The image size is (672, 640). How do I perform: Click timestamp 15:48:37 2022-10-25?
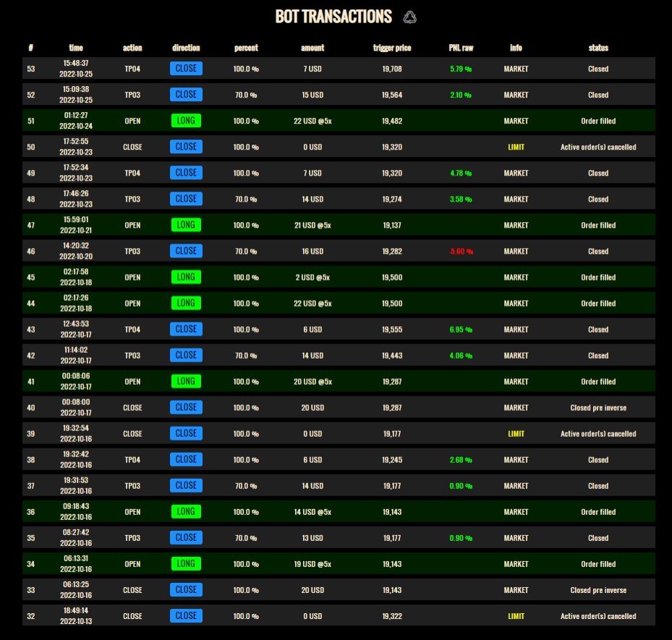[x=76, y=69]
